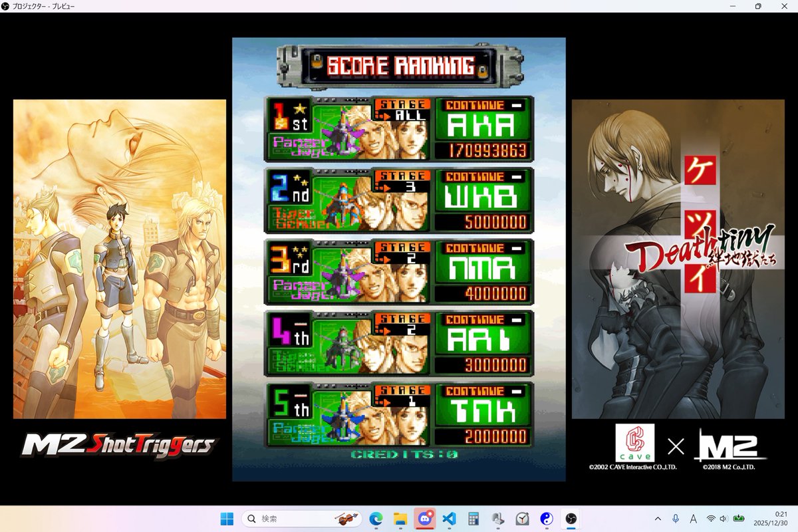Click the battery status tray icon
Viewport: 798px width, 532px height.
pyautogui.click(x=739, y=518)
